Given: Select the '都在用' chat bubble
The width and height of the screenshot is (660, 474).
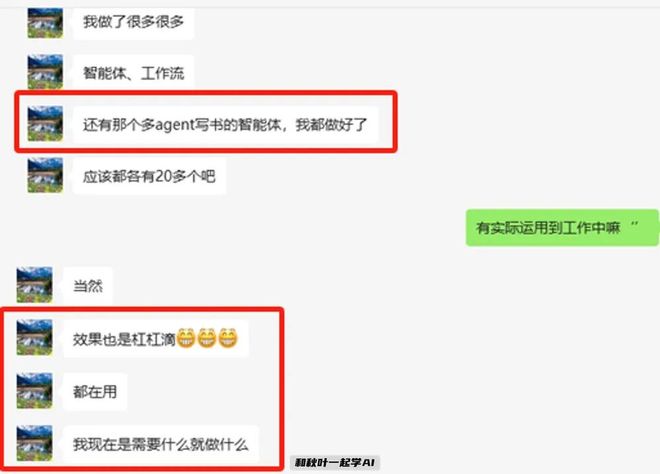Looking at the screenshot, I should pyautogui.click(x=95, y=391).
